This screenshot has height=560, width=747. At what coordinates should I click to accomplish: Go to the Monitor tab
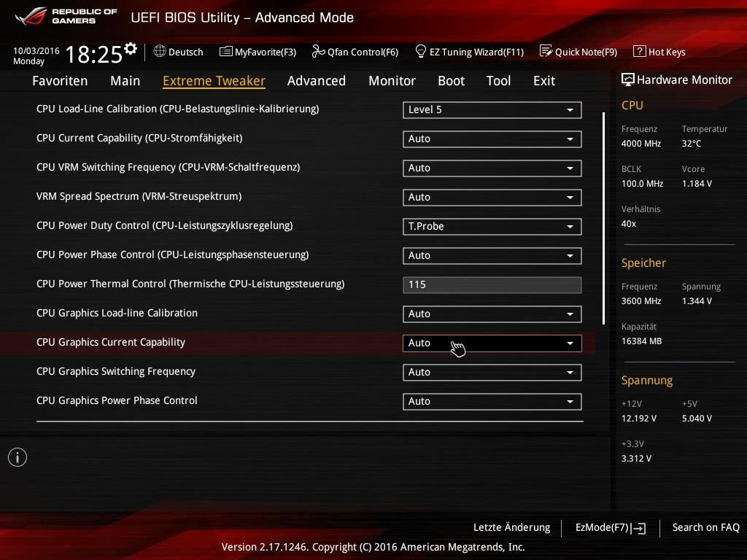click(392, 81)
